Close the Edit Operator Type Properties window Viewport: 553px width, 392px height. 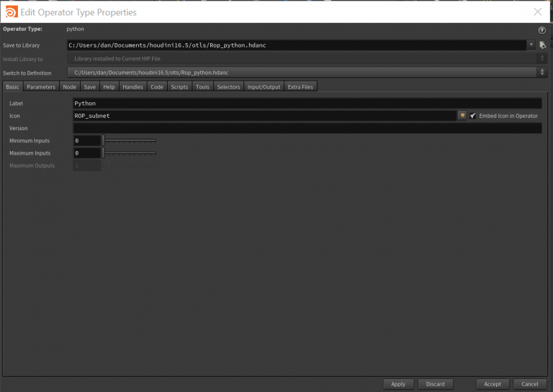click(x=537, y=12)
